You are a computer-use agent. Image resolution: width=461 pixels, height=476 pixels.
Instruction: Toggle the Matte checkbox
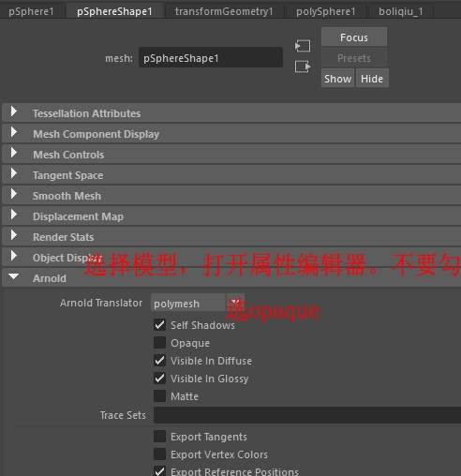[159, 396]
